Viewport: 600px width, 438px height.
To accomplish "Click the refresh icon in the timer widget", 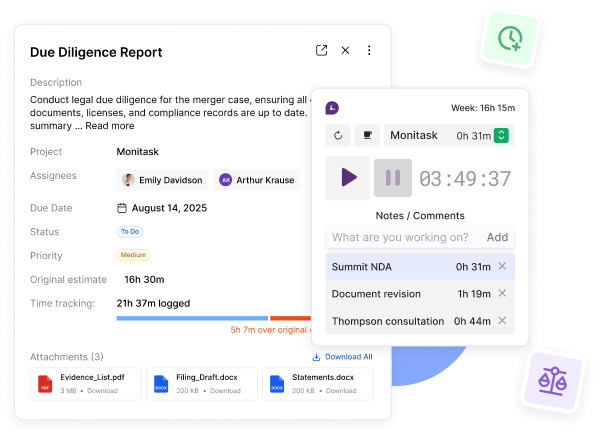I will pos(338,135).
